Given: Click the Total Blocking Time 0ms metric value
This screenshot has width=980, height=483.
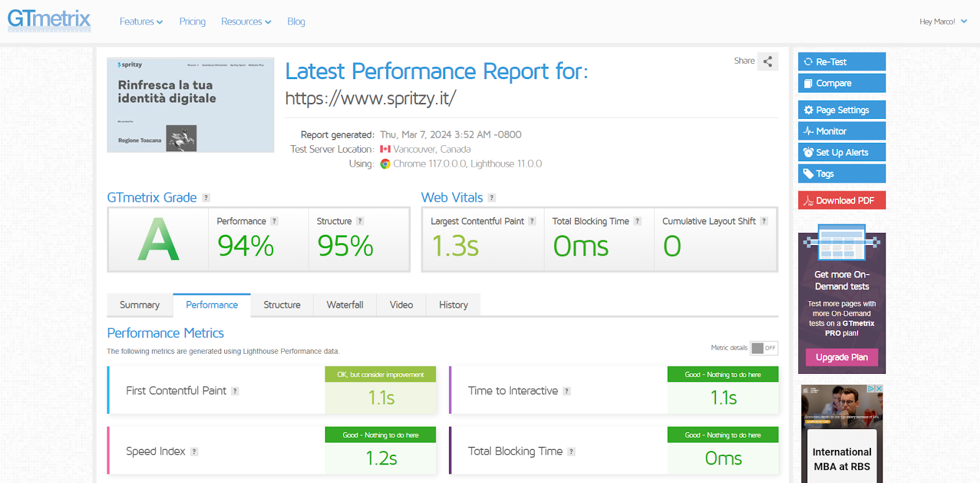Looking at the screenshot, I should (723, 458).
